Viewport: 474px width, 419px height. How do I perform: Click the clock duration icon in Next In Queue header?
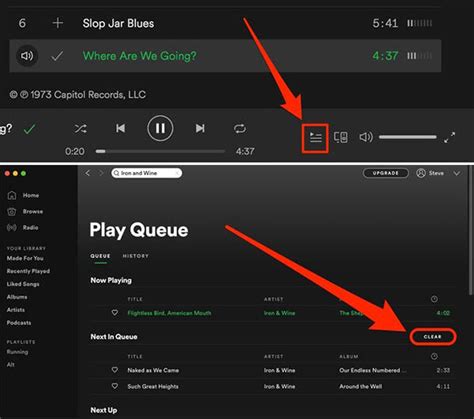[434, 356]
